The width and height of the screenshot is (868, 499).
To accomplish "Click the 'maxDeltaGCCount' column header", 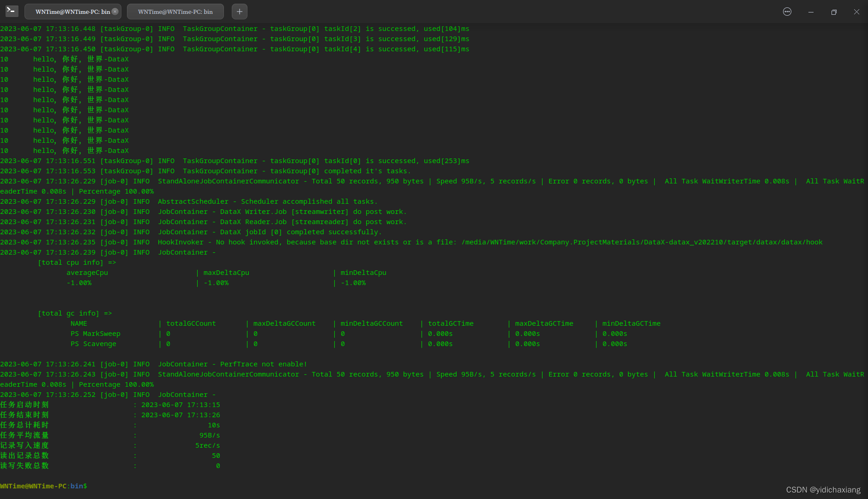I will [x=284, y=323].
